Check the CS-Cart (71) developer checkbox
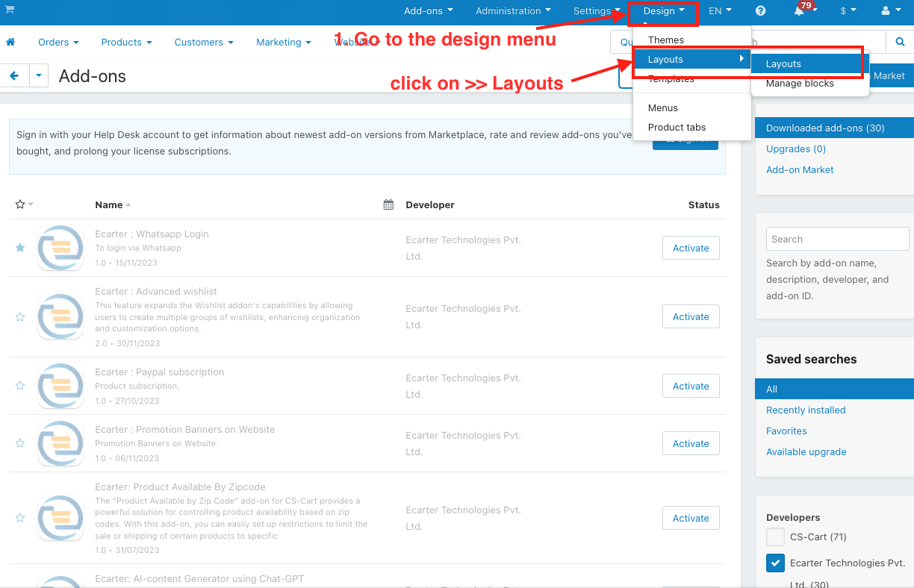 tap(775, 537)
